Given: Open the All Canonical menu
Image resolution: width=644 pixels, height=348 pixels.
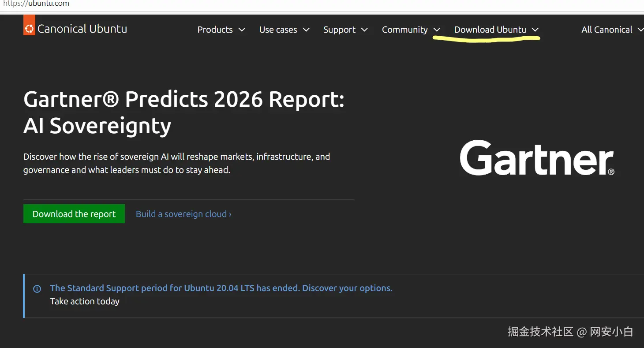Looking at the screenshot, I should tap(612, 30).
